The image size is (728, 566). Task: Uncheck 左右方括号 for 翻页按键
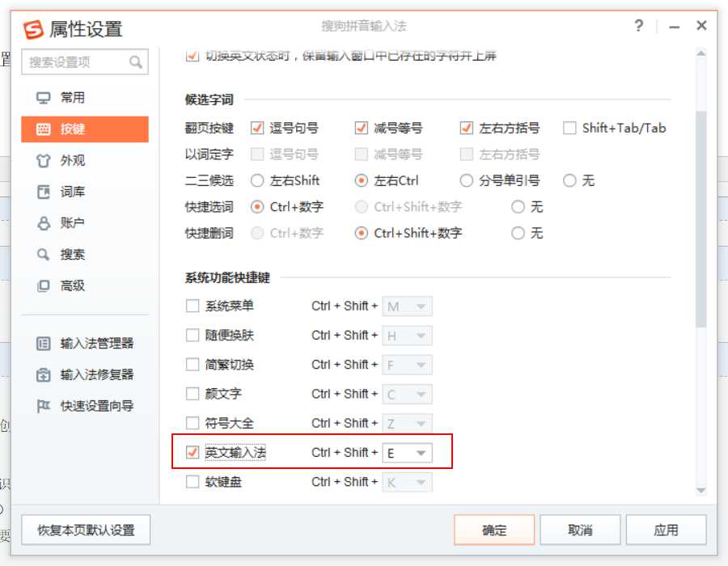click(466, 128)
